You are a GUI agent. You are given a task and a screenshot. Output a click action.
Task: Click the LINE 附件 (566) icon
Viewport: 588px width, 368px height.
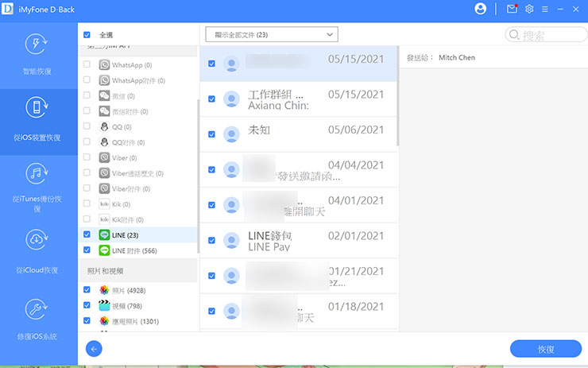coord(104,250)
